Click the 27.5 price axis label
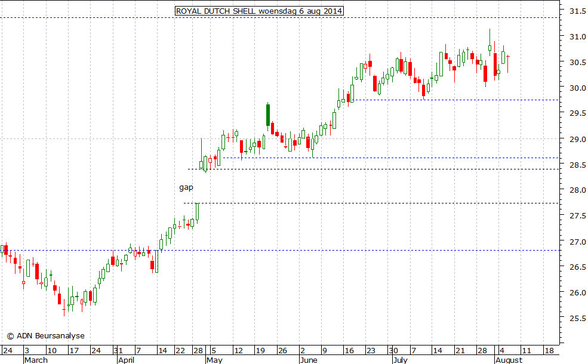This screenshot has height=364, width=588. 577,216
